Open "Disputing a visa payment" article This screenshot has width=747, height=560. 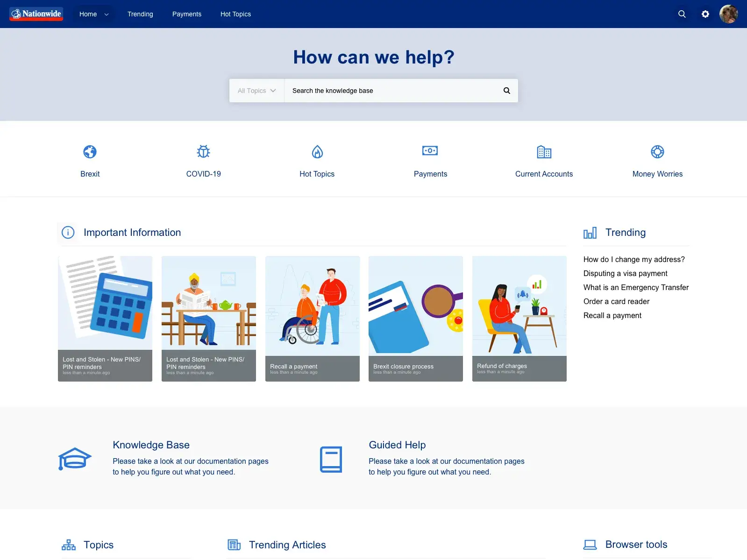625,273
